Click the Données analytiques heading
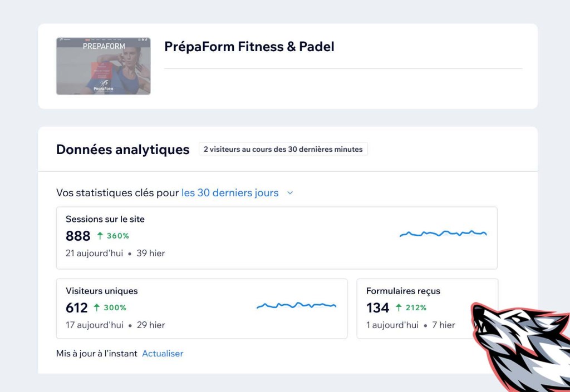570x392 pixels. [122, 149]
